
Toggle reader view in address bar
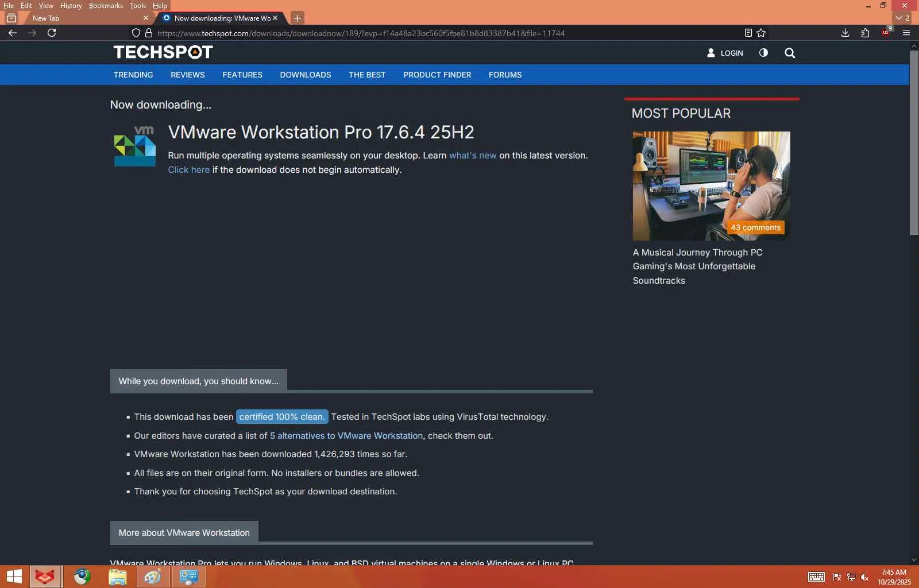pos(748,33)
